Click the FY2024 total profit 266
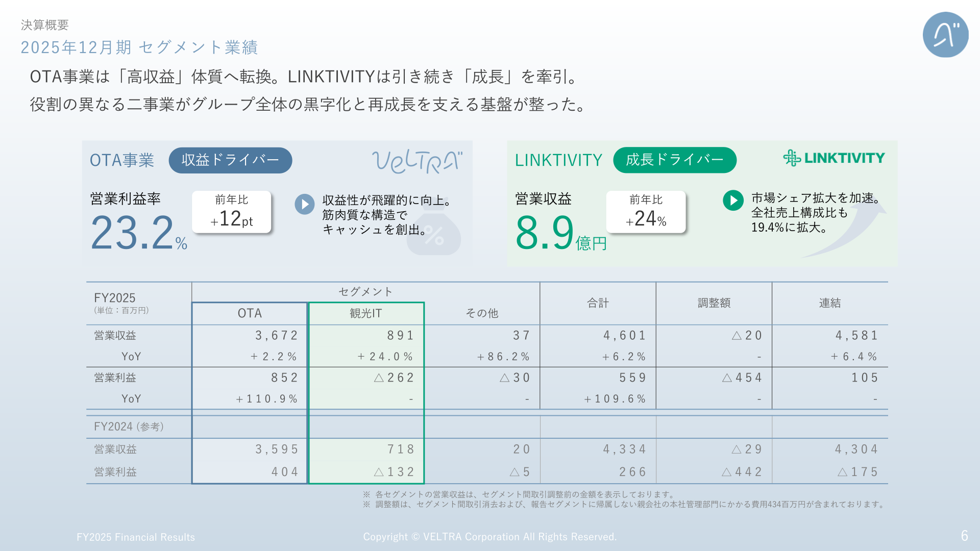Screen dimensions: 980x551 pyautogui.click(x=633, y=472)
